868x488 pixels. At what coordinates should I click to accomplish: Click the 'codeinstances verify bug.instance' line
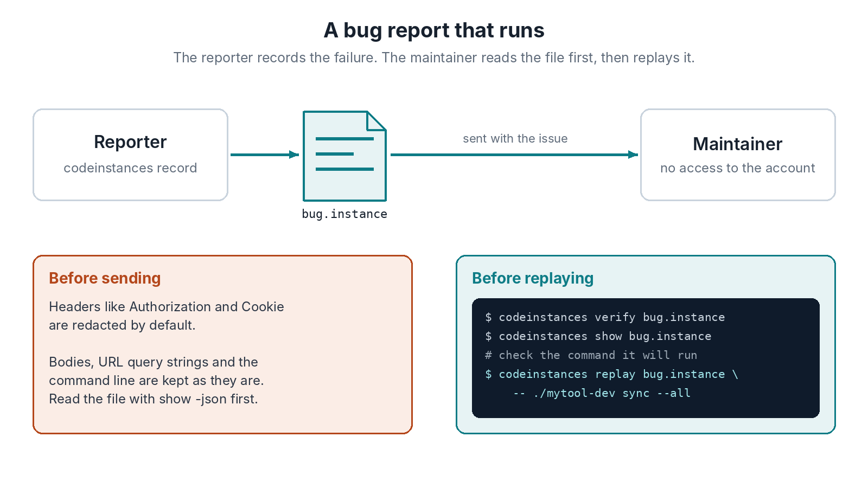pyautogui.click(x=605, y=317)
